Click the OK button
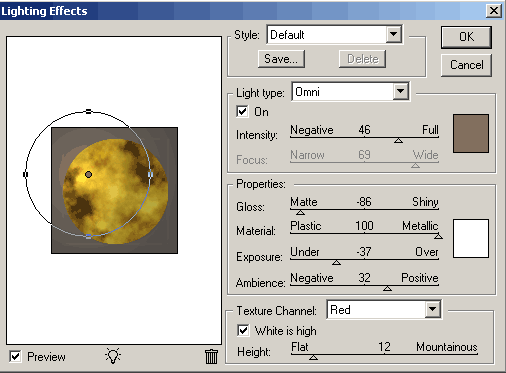 coord(466,37)
